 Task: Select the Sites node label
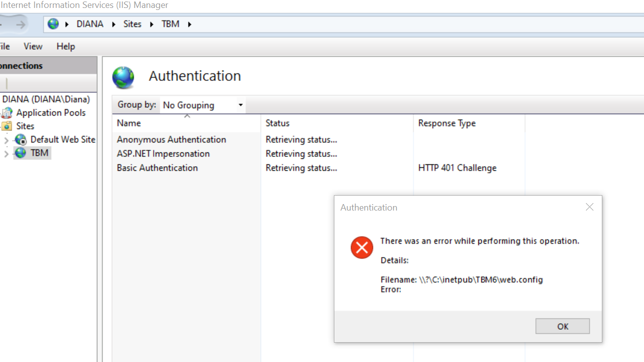[x=25, y=126]
